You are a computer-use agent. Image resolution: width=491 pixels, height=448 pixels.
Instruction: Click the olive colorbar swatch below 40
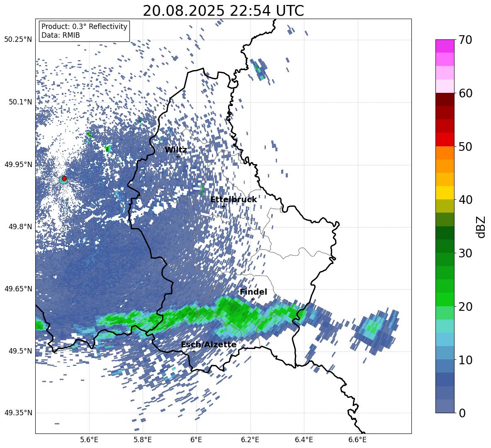coord(445,206)
